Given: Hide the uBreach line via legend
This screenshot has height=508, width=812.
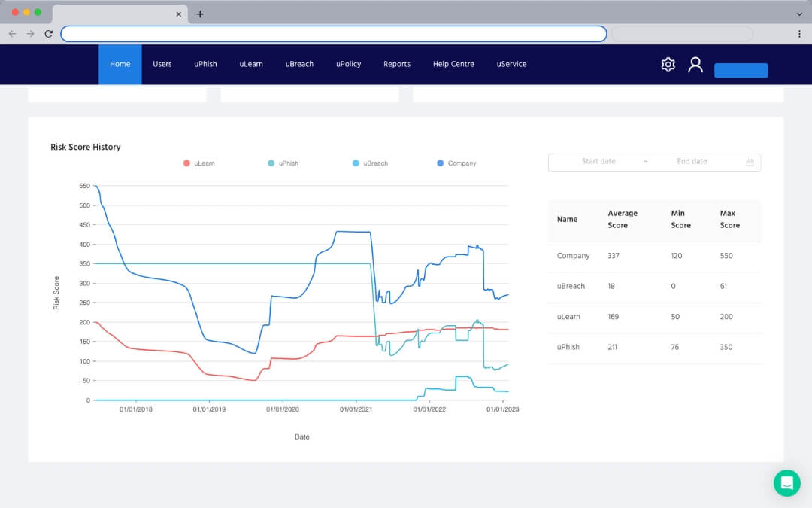Looking at the screenshot, I should click(370, 163).
